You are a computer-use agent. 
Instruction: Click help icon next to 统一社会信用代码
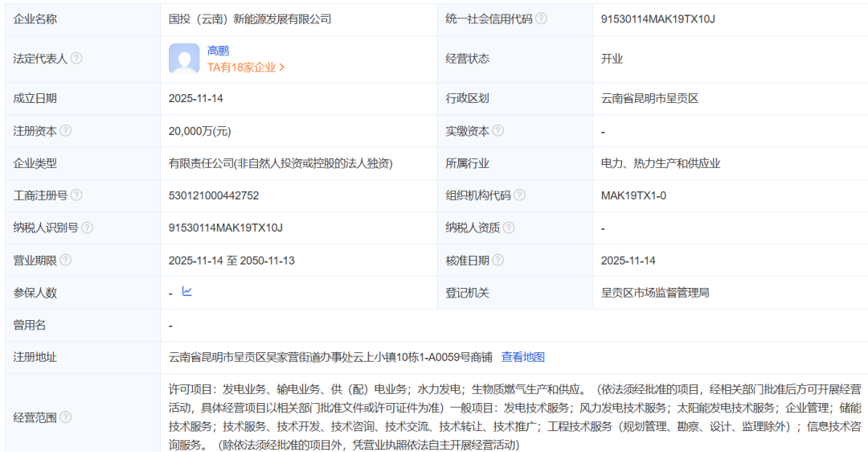click(x=542, y=18)
